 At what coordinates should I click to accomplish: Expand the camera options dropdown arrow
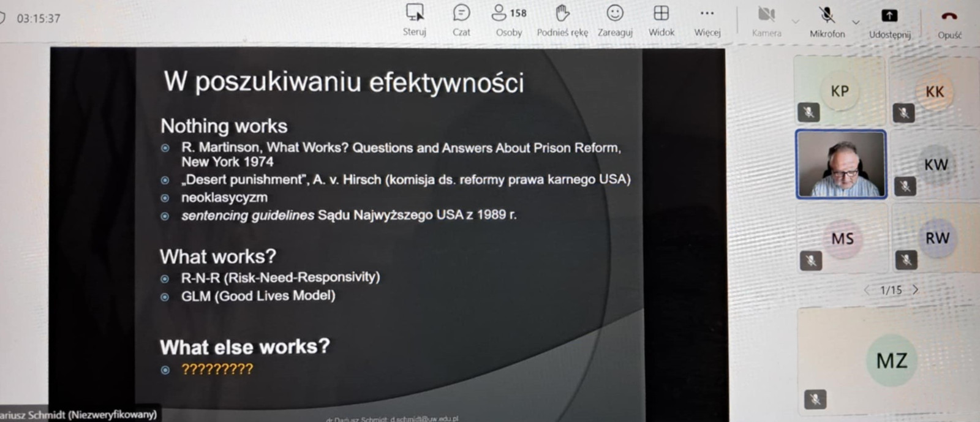795,21
